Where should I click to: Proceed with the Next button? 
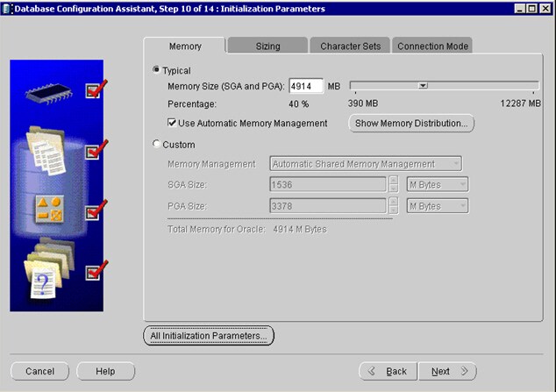point(447,371)
